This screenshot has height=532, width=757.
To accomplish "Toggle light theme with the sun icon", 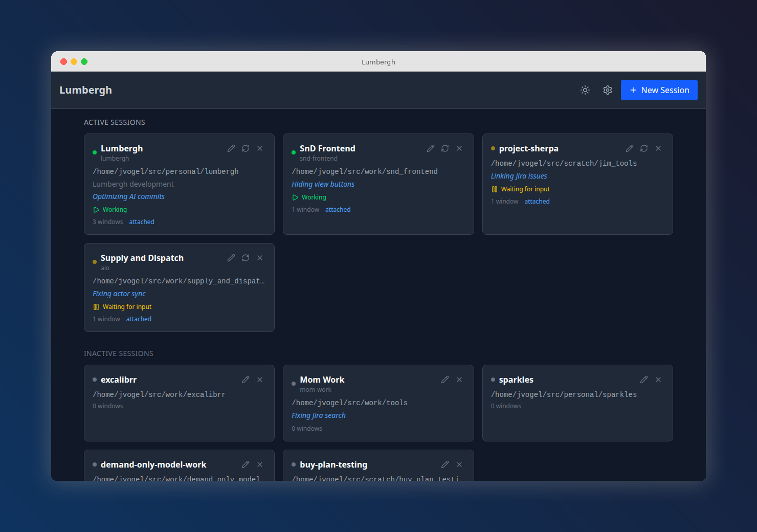I will pyautogui.click(x=585, y=90).
